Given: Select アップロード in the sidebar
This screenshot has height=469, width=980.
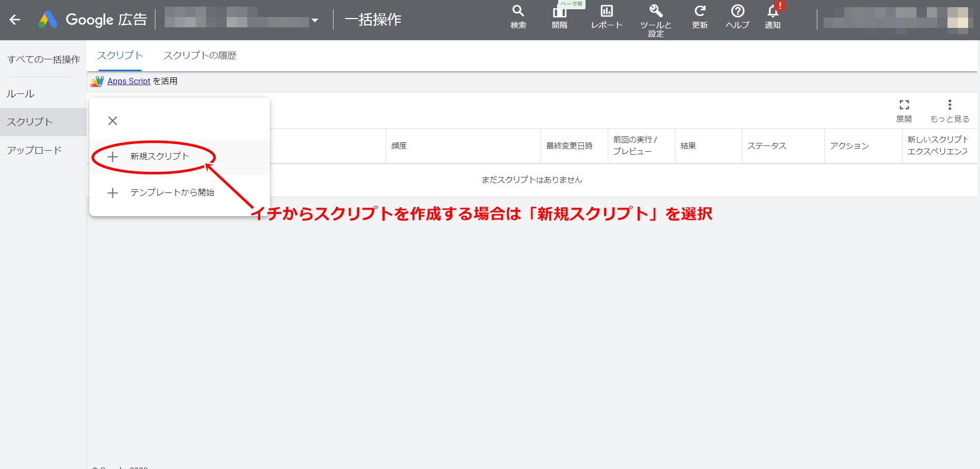Looking at the screenshot, I should pyautogui.click(x=34, y=150).
